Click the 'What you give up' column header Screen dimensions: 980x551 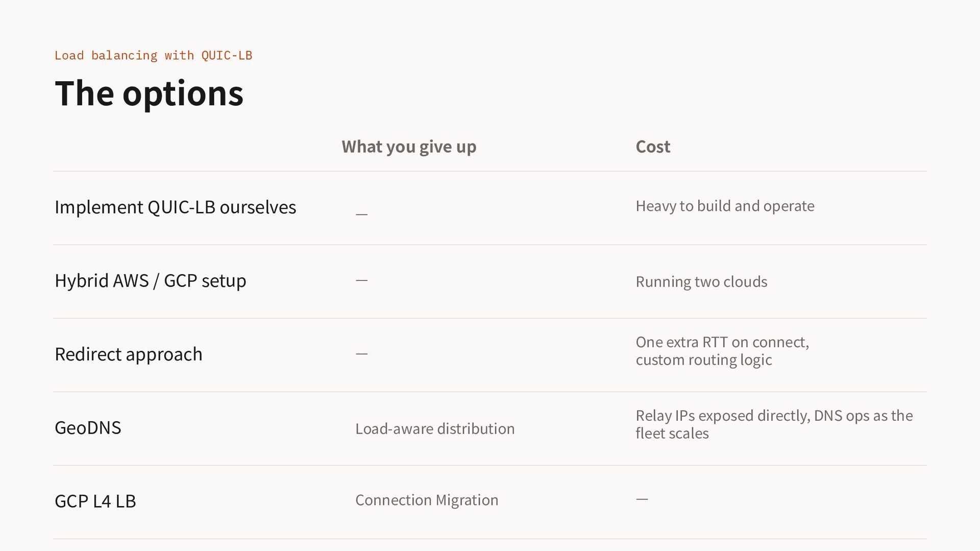pos(409,147)
